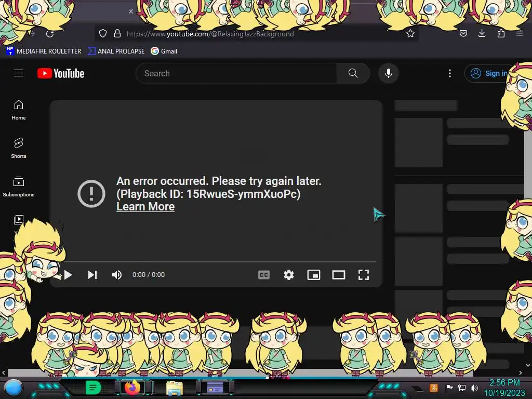Open the green notes taskbar app

pos(94,388)
